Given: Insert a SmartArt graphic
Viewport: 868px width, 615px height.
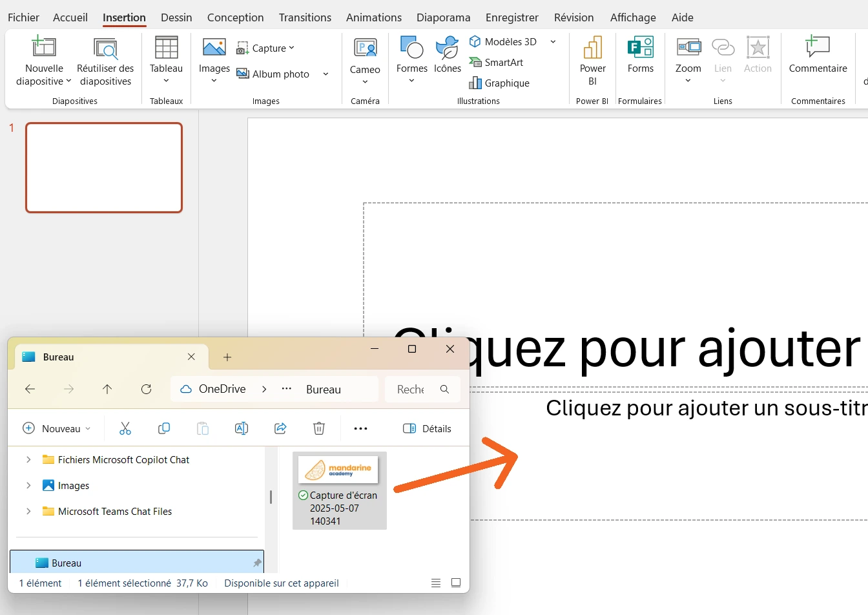Looking at the screenshot, I should click(x=497, y=62).
